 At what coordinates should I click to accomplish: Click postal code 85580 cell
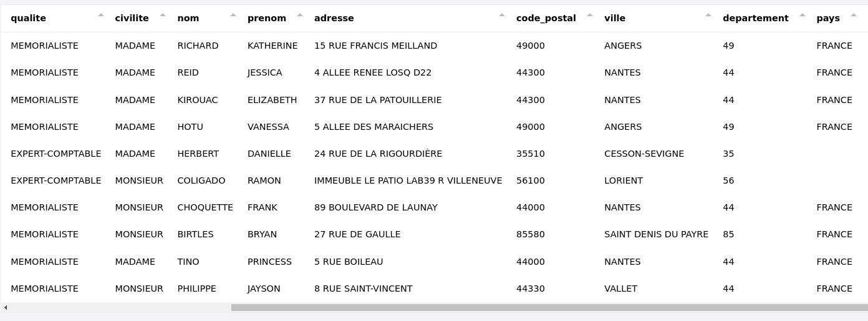click(x=530, y=234)
